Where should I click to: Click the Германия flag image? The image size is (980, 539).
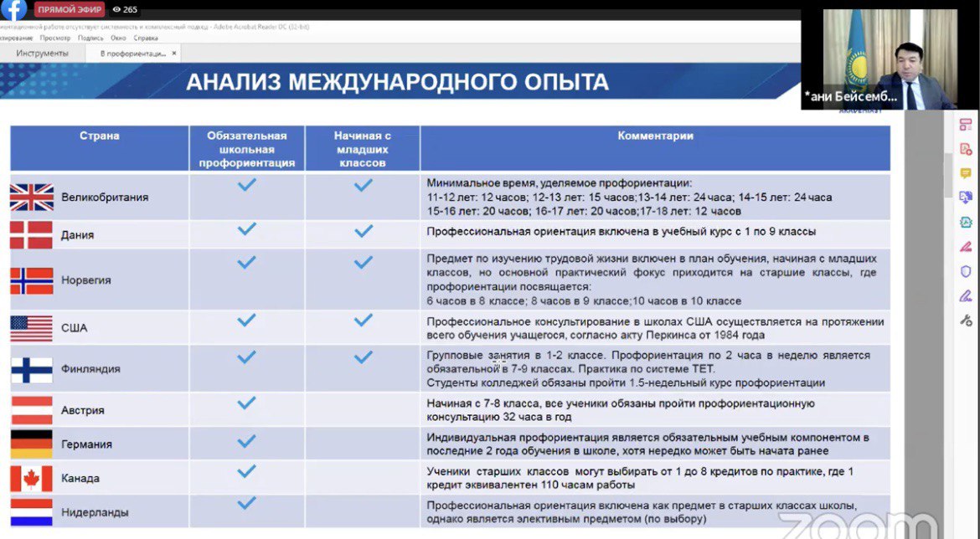(x=31, y=444)
